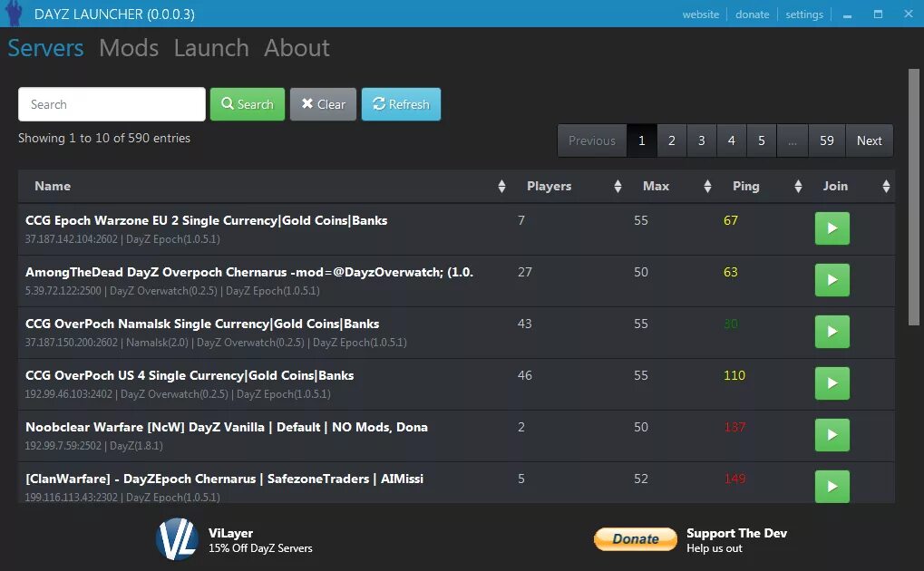Click the ViLayer logo icon

coord(177,539)
